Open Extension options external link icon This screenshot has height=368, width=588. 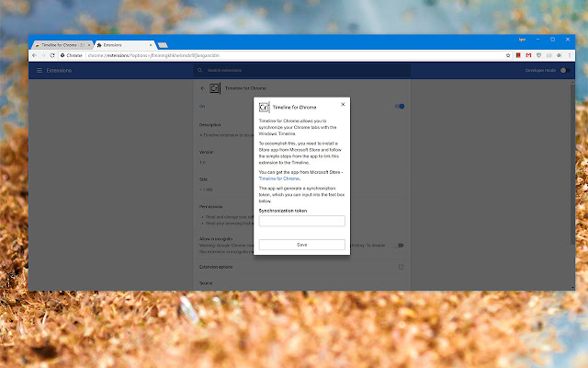(x=401, y=267)
